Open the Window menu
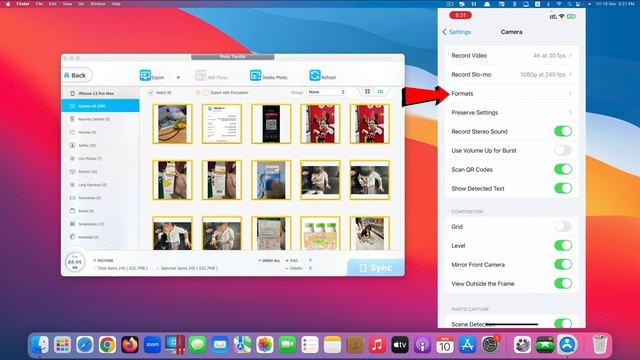Screen dimensions: 640x360 click(x=98, y=4)
